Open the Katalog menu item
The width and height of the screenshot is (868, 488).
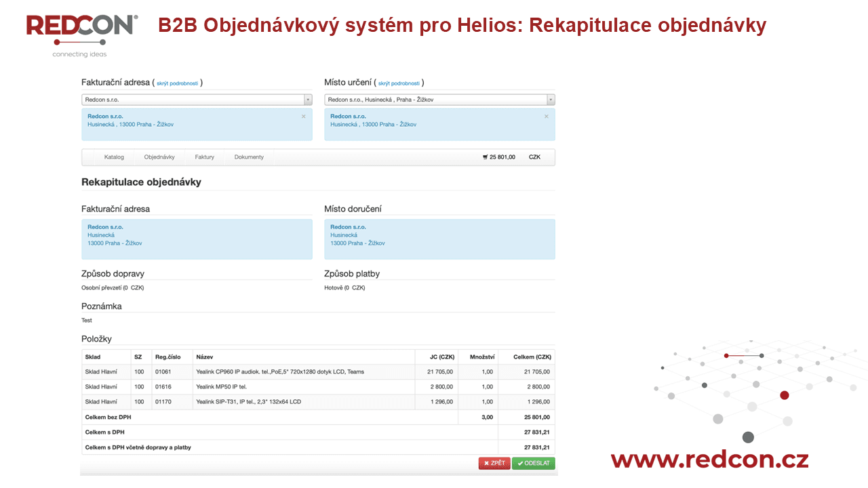point(114,157)
